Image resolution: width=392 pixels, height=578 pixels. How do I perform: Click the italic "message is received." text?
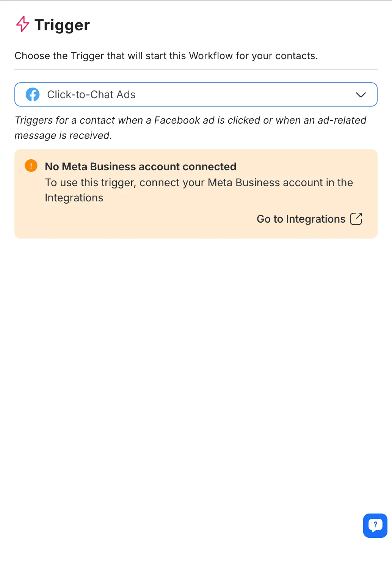pyautogui.click(x=63, y=135)
